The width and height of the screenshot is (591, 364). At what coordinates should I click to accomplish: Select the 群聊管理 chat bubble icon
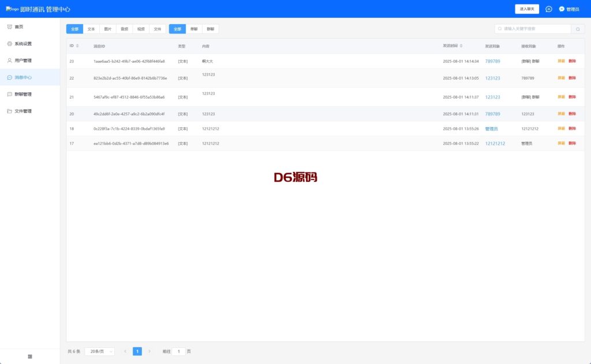[x=9, y=94]
